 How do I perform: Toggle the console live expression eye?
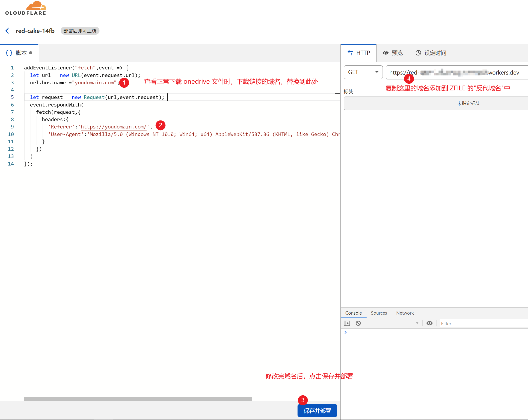pyautogui.click(x=429, y=323)
